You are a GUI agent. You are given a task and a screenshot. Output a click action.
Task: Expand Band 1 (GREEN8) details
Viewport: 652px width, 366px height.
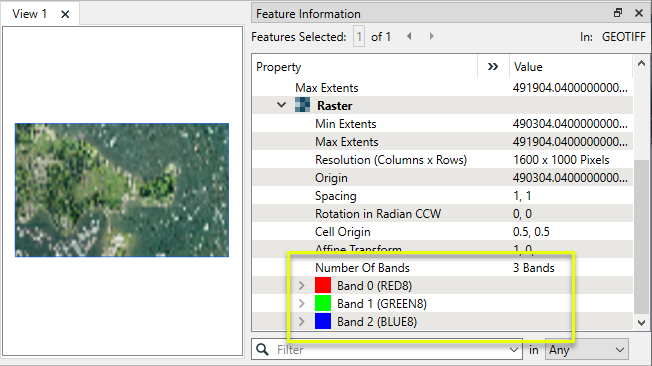(302, 304)
